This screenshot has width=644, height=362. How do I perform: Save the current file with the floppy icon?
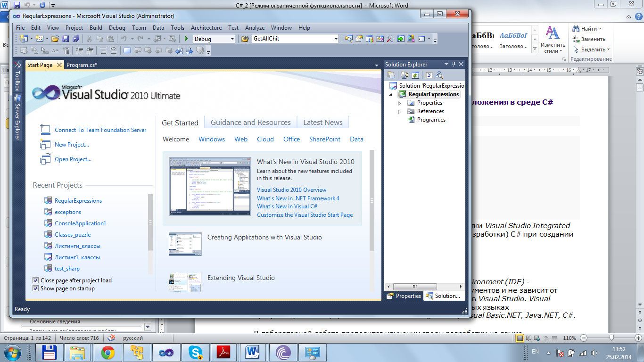[x=66, y=39]
